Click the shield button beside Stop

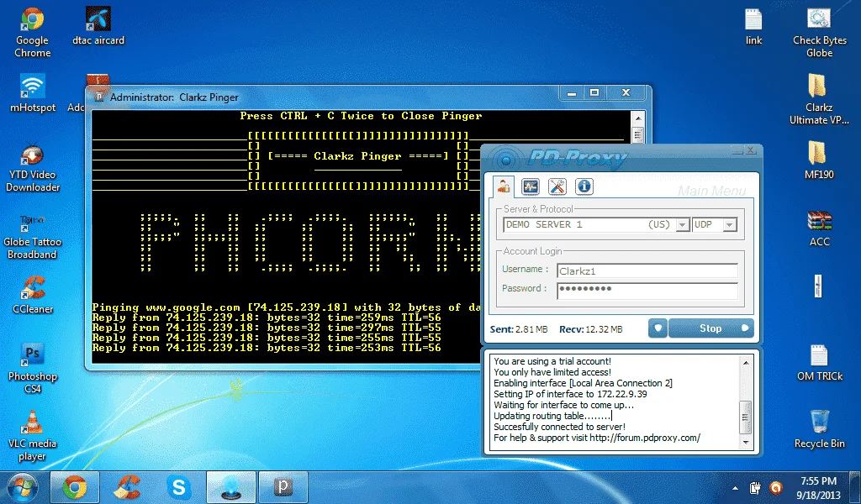pyautogui.click(x=658, y=328)
